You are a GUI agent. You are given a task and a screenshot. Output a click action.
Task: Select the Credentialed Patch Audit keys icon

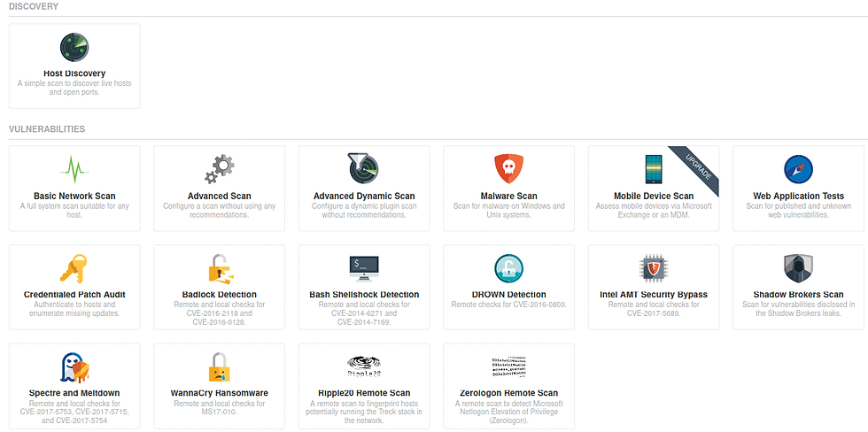click(x=74, y=268)
